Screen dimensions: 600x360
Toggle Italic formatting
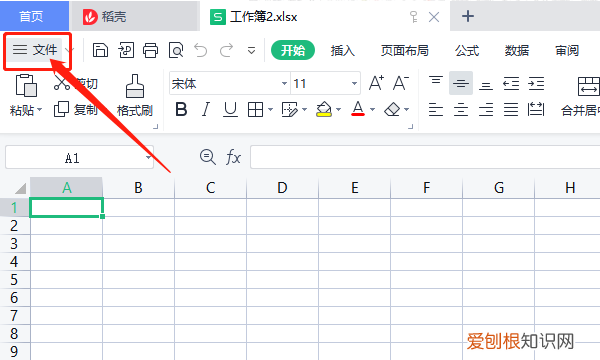[206, 110]
